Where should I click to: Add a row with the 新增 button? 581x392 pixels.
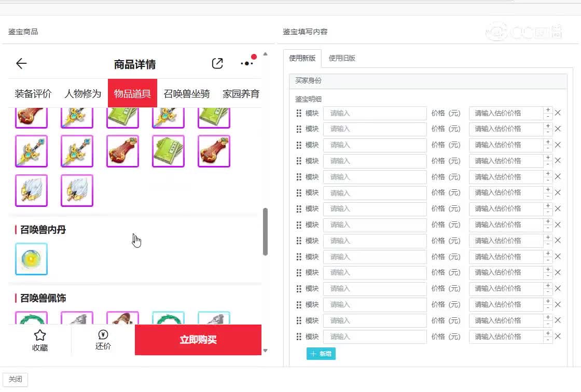(321, 354)
